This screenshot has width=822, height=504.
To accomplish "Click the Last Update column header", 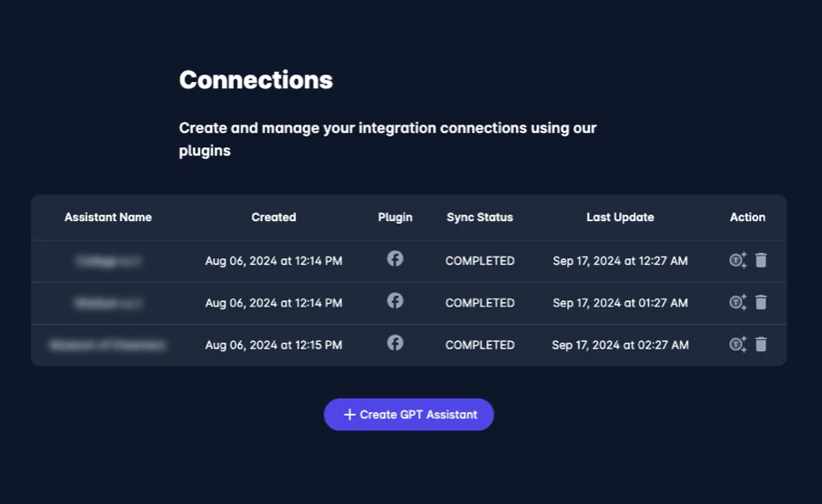I will click(620, 217).
